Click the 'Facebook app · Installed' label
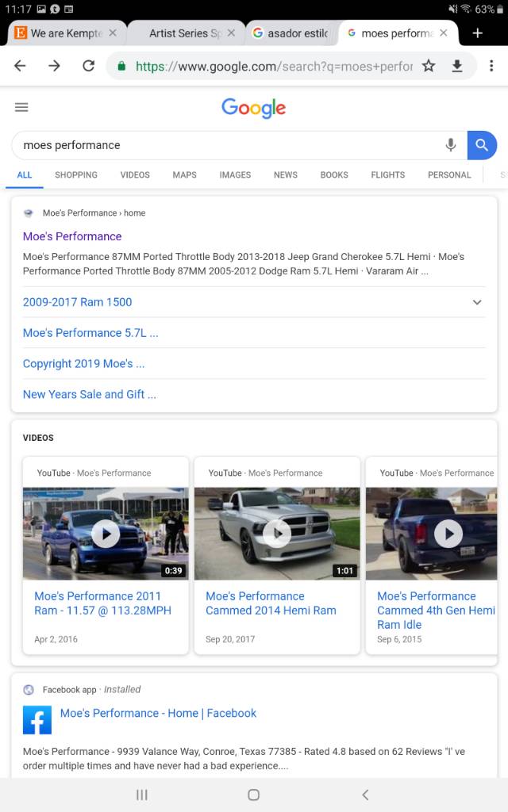508x812 pixels. click(x=91, y=689)
